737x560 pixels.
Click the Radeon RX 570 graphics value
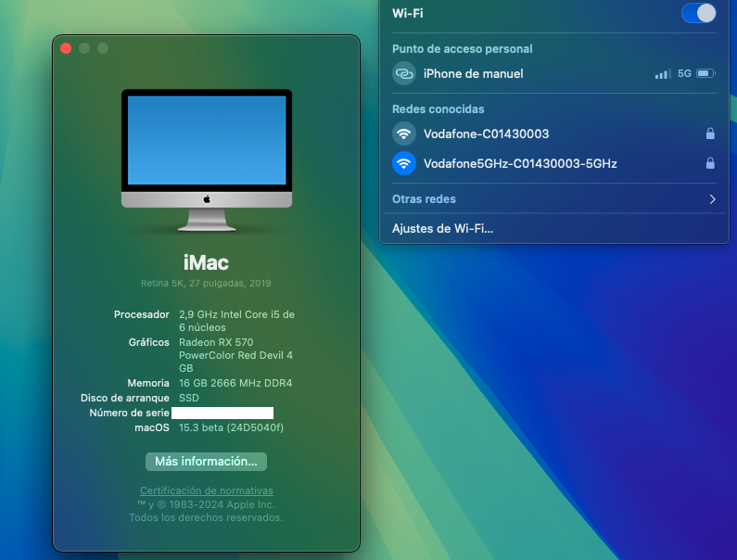(x=235, y=355)
